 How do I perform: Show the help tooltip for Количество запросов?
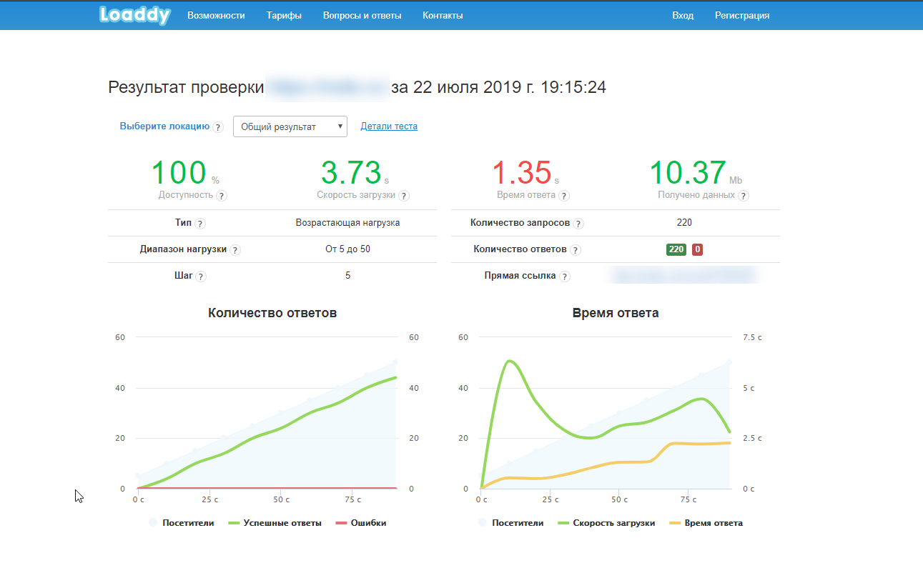[x=578, y=224]
